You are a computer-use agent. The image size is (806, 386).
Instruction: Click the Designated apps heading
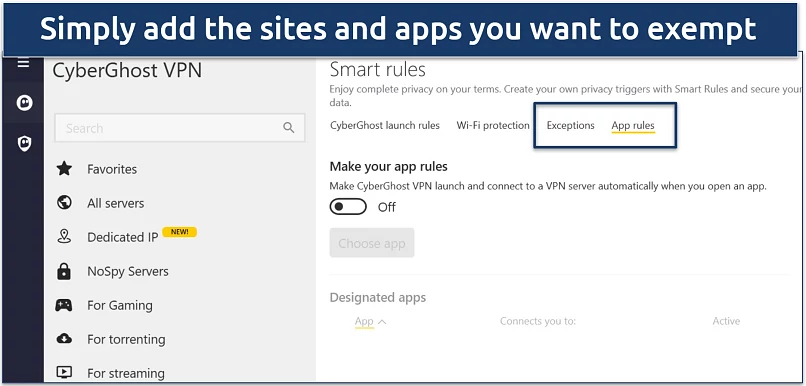coord(378,297)
